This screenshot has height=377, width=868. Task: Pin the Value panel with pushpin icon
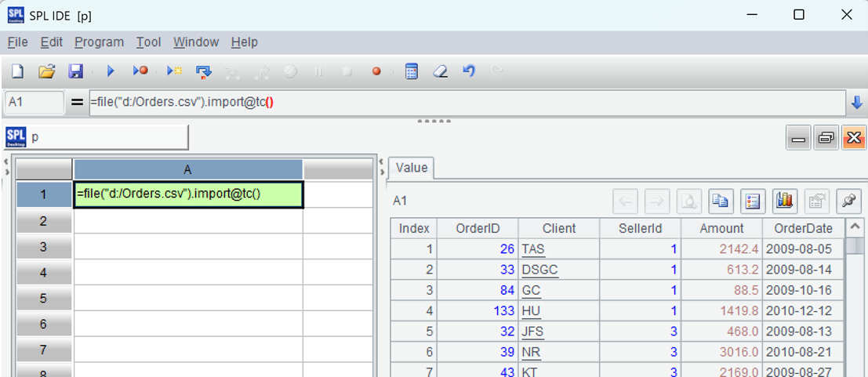tap(848, 201)
